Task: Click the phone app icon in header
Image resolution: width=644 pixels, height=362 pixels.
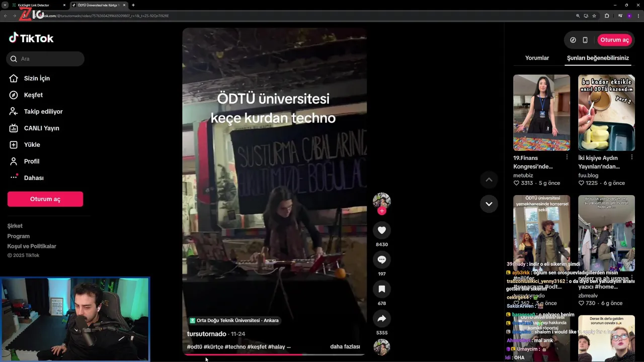Action: [585, 40]
